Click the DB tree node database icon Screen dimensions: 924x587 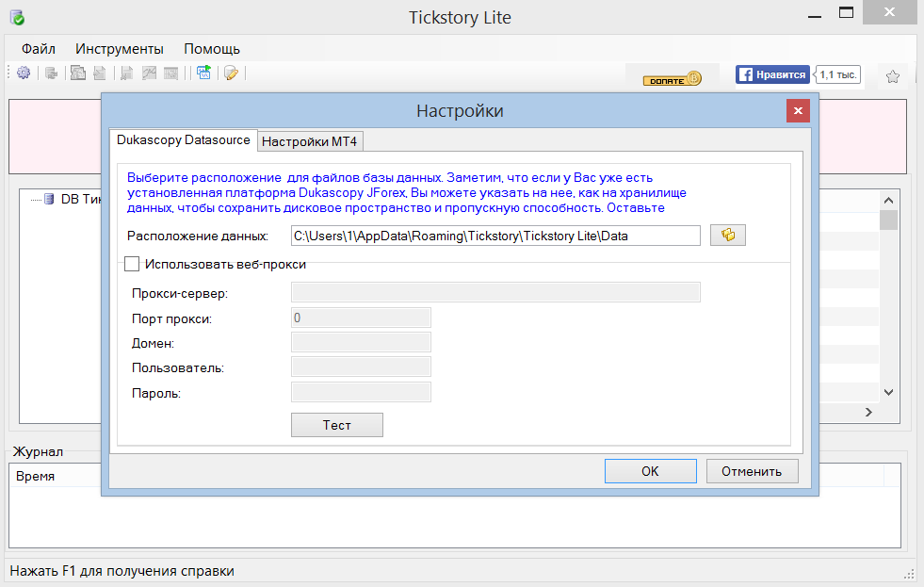tap(50, 199)
